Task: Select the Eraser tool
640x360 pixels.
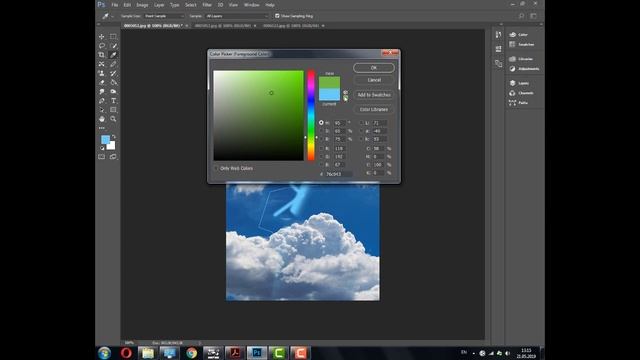Action: point(102,82)
